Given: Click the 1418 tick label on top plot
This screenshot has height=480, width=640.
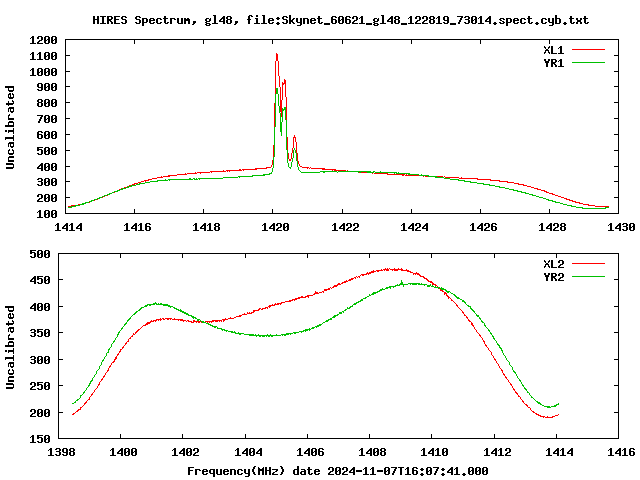Looking at the screenshot, I should pos(206,227).
